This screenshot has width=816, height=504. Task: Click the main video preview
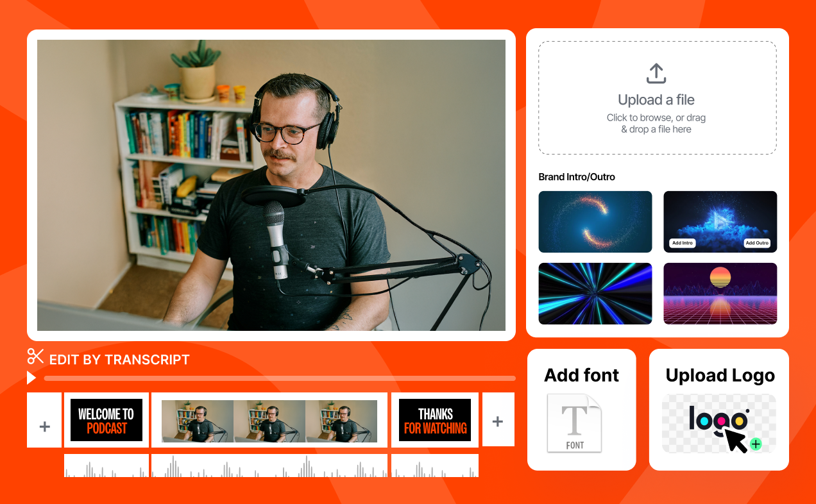click(271, 185)
